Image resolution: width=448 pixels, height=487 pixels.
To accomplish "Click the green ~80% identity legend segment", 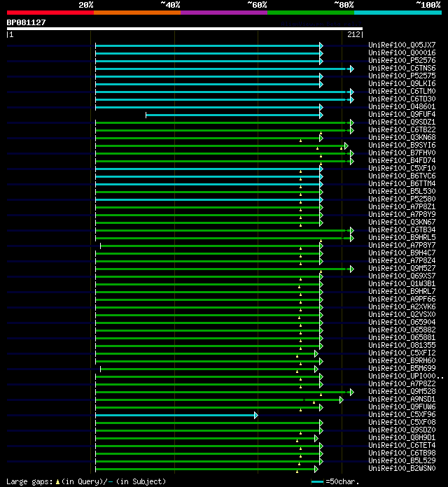I will click(x=311, y=13).
